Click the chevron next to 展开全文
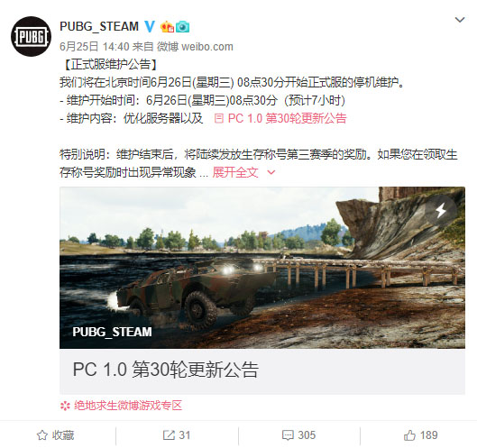This screenshot has height=448, width=477. point(271,172)
